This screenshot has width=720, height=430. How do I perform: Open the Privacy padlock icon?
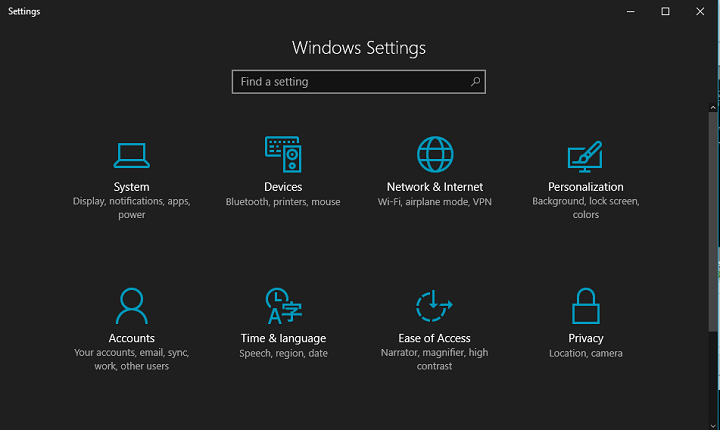tap(586, 306)
